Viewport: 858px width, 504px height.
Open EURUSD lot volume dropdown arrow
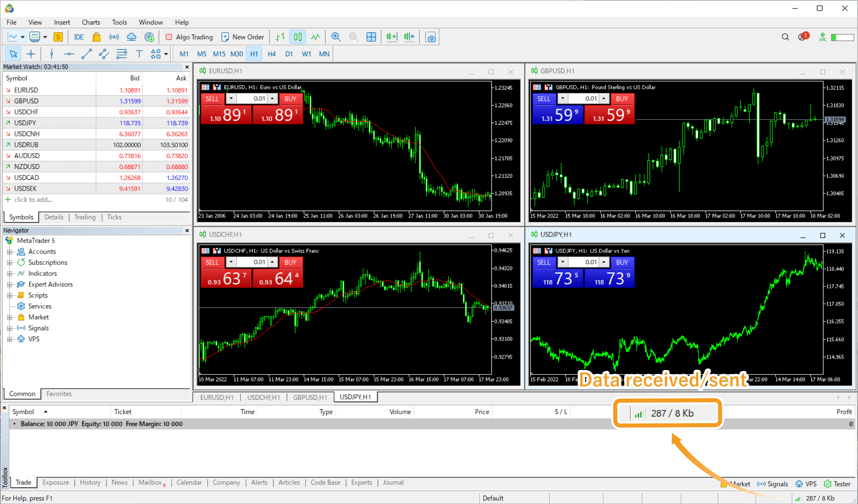(231, 98)
